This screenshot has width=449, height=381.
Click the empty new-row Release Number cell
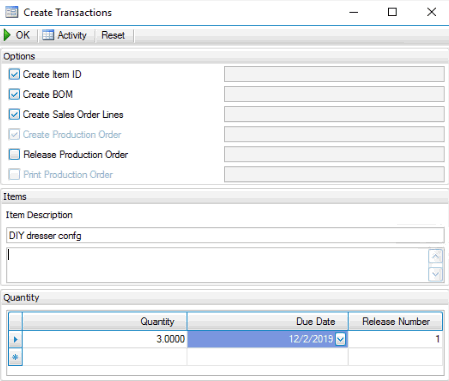tap(396, 357)
